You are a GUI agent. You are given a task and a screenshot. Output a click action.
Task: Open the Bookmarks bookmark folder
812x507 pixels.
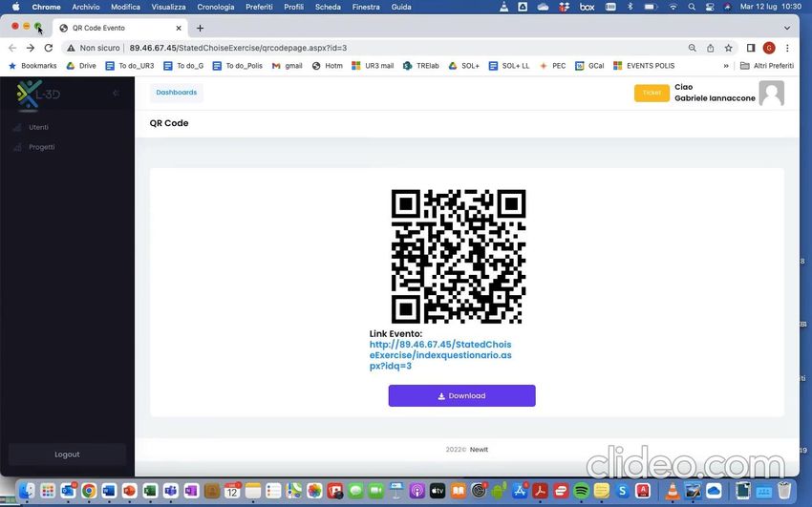coord(32,66)
